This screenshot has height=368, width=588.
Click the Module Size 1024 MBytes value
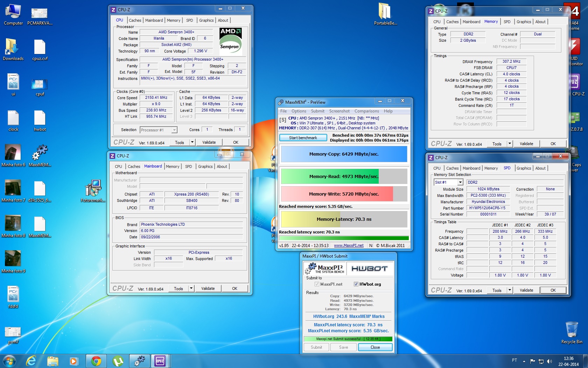488,189
